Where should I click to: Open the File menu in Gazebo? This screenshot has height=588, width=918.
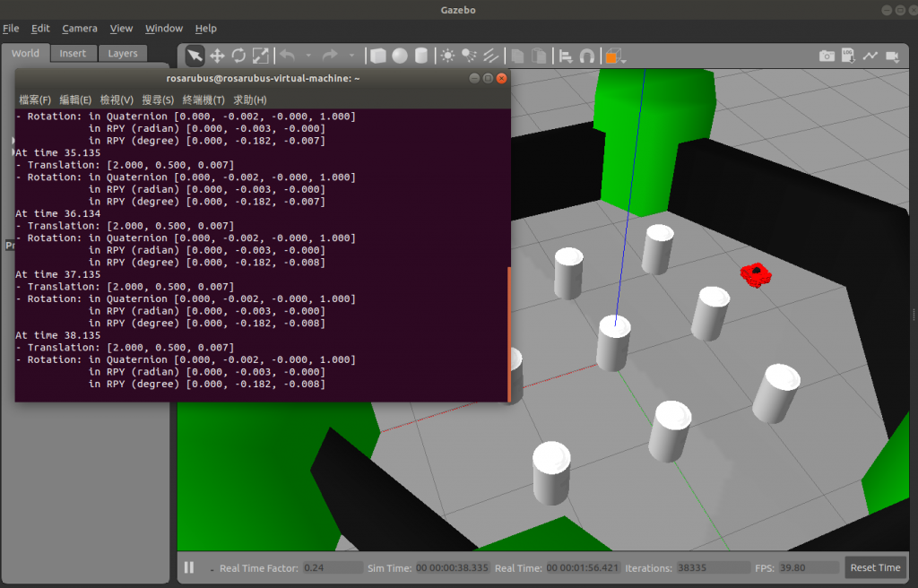[11, 28]
